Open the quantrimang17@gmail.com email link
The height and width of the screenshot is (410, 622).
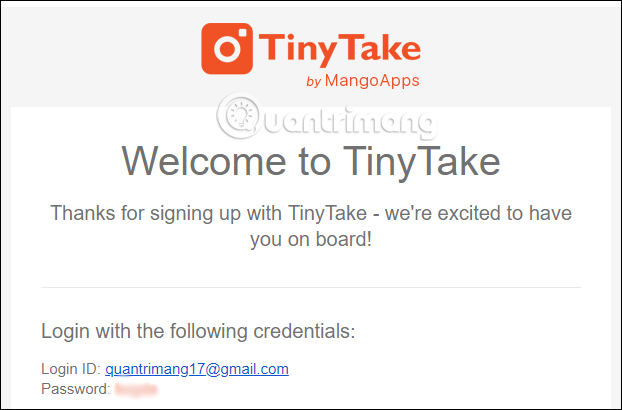(x=197, y=369)
